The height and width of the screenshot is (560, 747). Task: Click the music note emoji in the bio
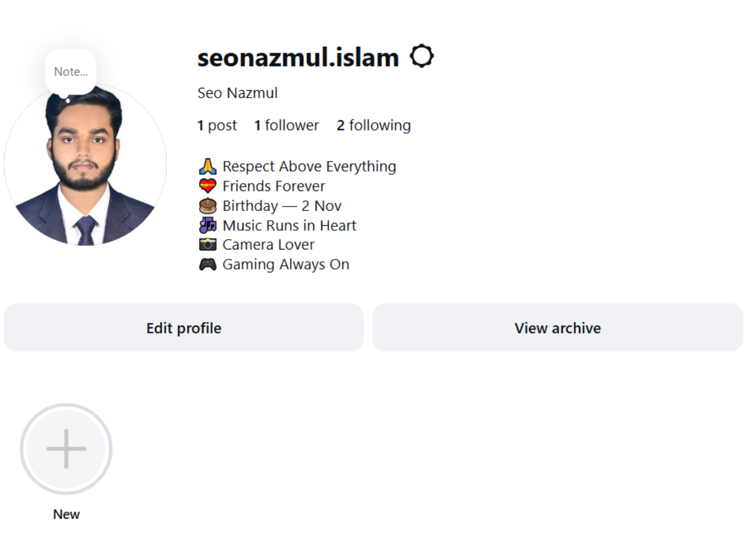point(207,225)
